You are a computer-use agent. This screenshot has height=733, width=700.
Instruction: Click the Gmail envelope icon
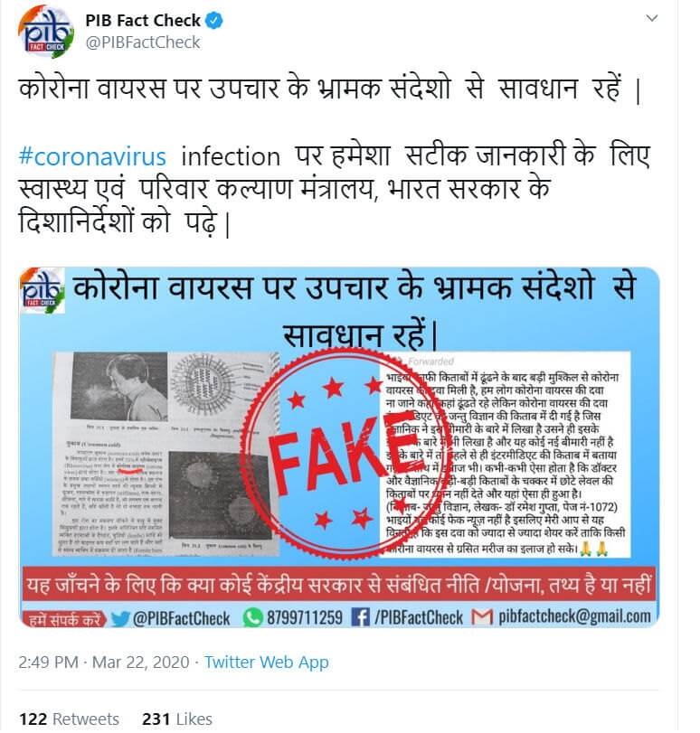click(482, 617)
